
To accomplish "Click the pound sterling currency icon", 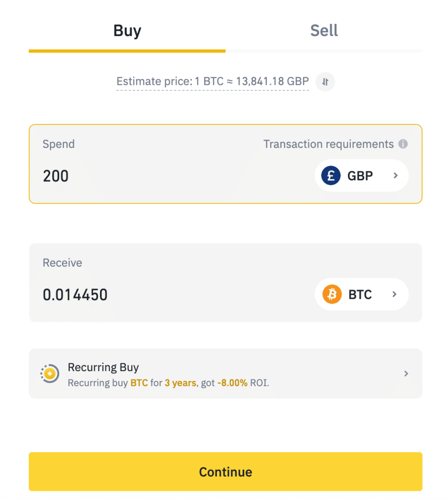I will (x=331, y=175).
